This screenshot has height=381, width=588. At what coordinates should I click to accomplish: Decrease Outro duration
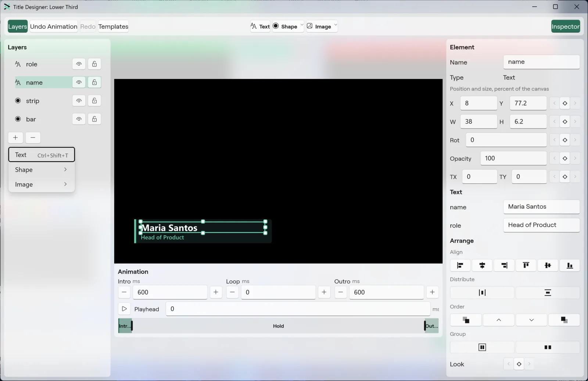click(341, 292)
